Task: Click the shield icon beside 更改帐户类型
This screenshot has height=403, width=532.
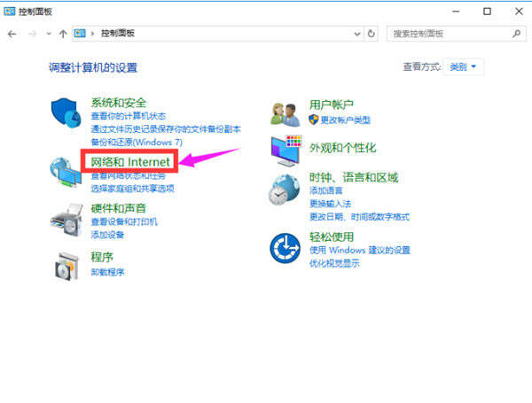Action: [x=314, y=120]
